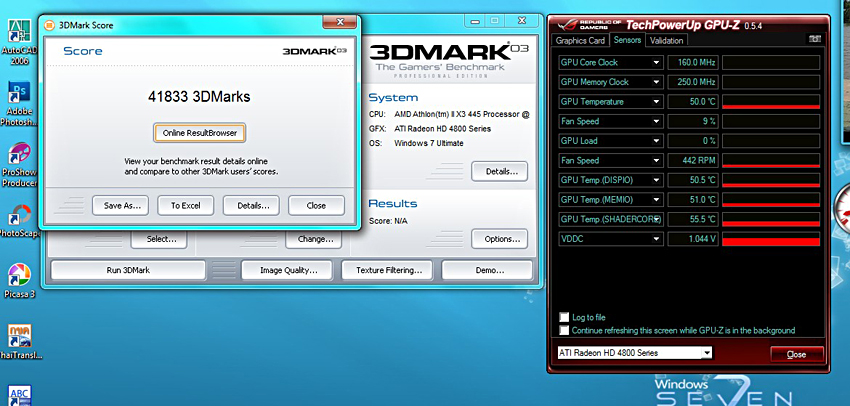Click the 3DMark Score title bar icon
This screenshot has height=406, width=850.
49,25
